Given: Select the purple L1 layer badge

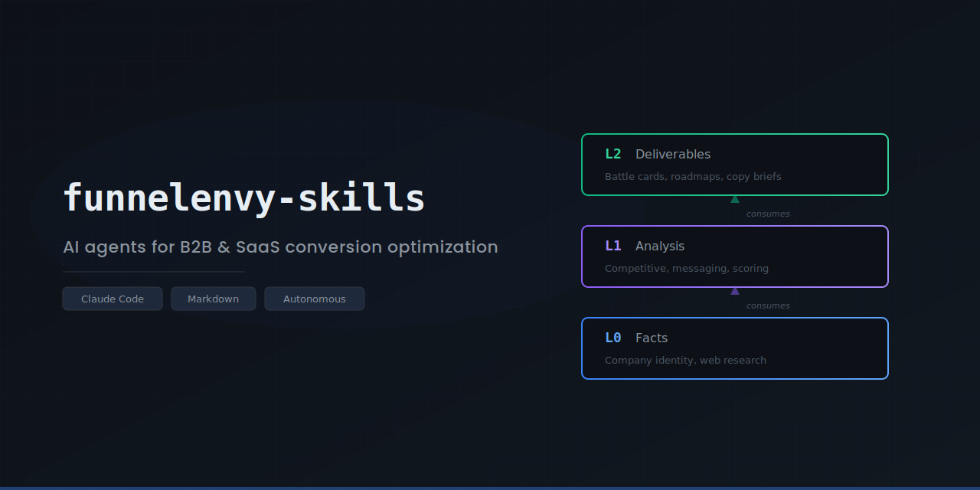Looking at the screenshot, I should (x=613, y=246).
